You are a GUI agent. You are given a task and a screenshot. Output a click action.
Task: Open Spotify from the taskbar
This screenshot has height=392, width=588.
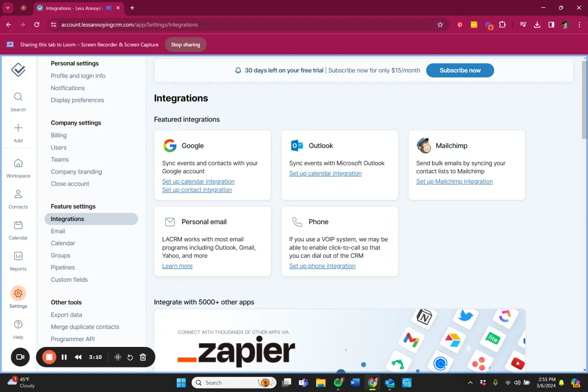coord(338,383)
